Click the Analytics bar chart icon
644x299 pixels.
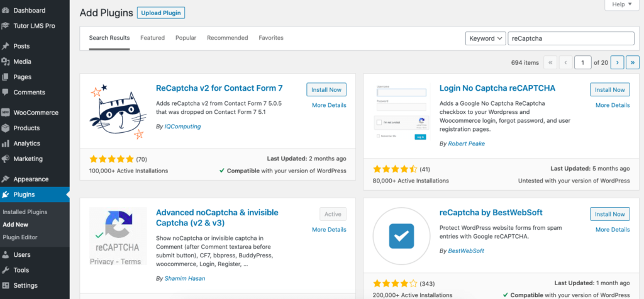tap(5, 144)
